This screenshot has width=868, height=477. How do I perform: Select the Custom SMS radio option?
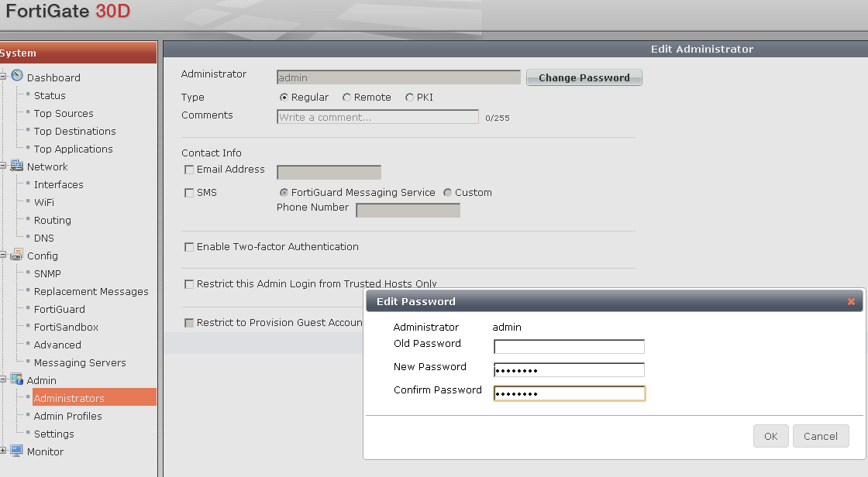point(447,193)
